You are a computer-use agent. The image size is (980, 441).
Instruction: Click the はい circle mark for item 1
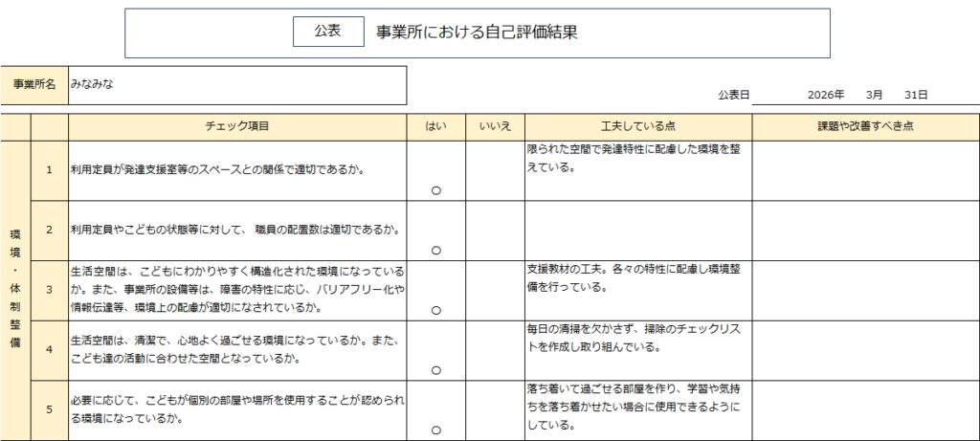click(x=436, y=190)
